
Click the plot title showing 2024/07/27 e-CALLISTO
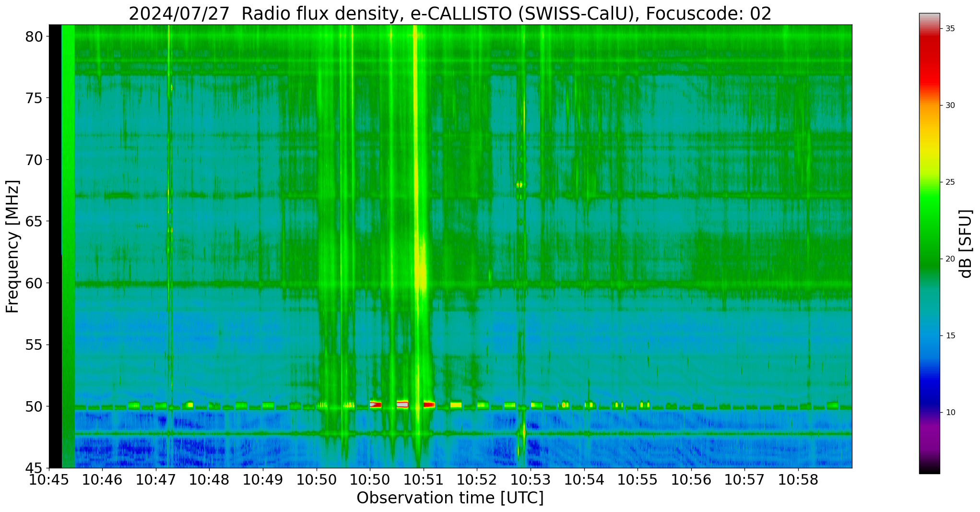(450, 13)
